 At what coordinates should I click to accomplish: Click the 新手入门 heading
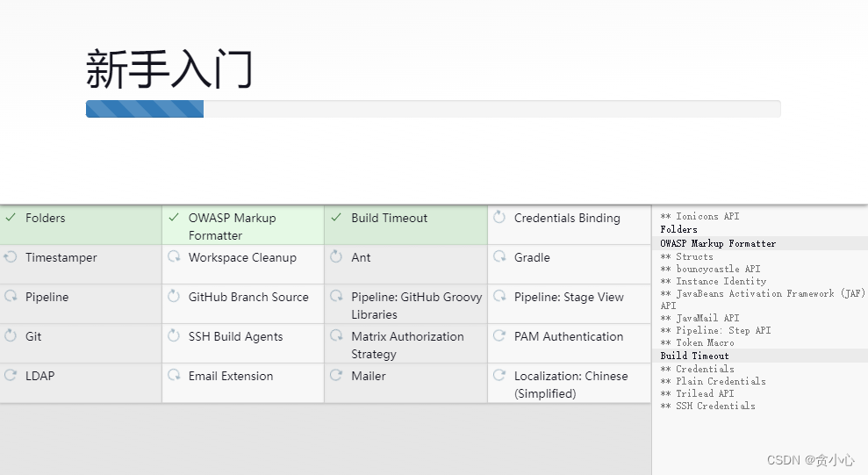point(169,69)
